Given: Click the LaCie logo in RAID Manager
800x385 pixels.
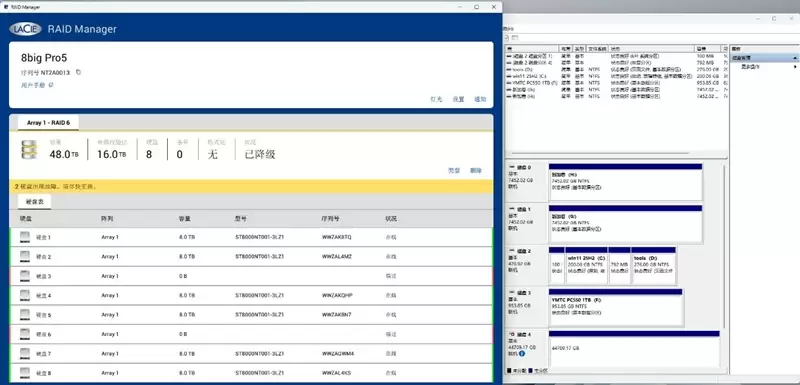Looking at the screenshot, I should click(x=25, y=29).
